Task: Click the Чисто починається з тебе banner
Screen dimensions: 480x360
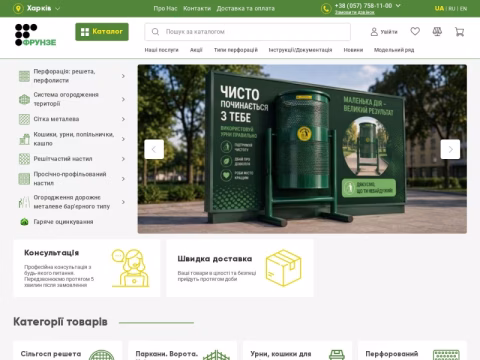Action: coord(302,149)
